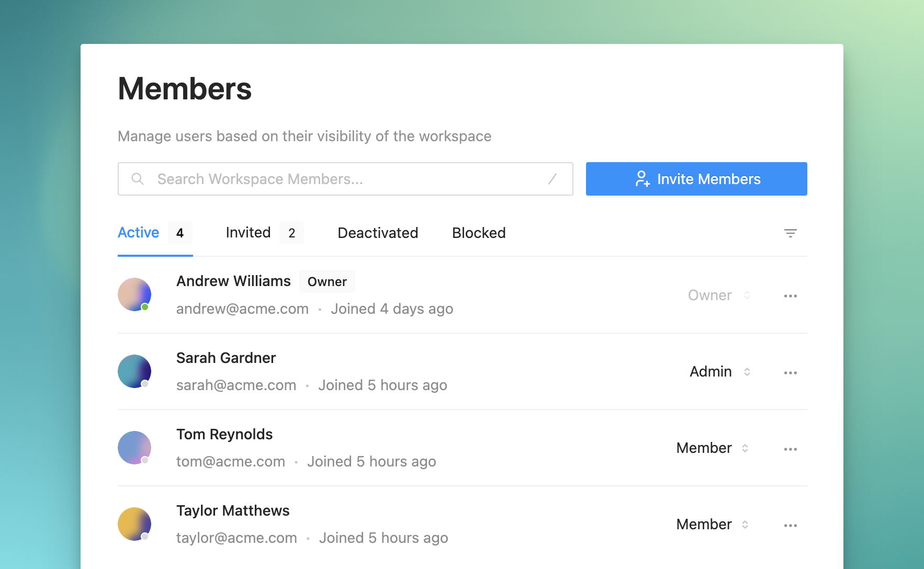Open more options for Andrew Williams
This screenshot has width=924, height=569.
790,296
